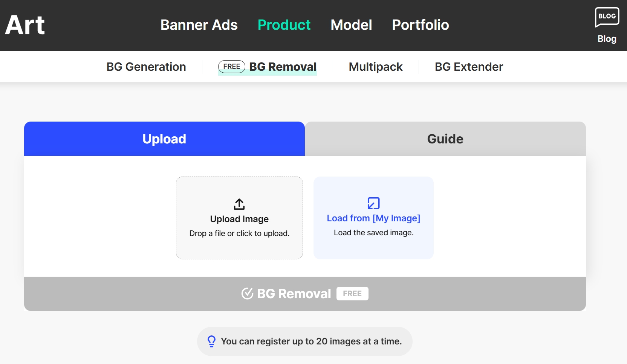627x364 pixels.
Task: Click the Load from My Image icon
Action: tap(373, 203)
